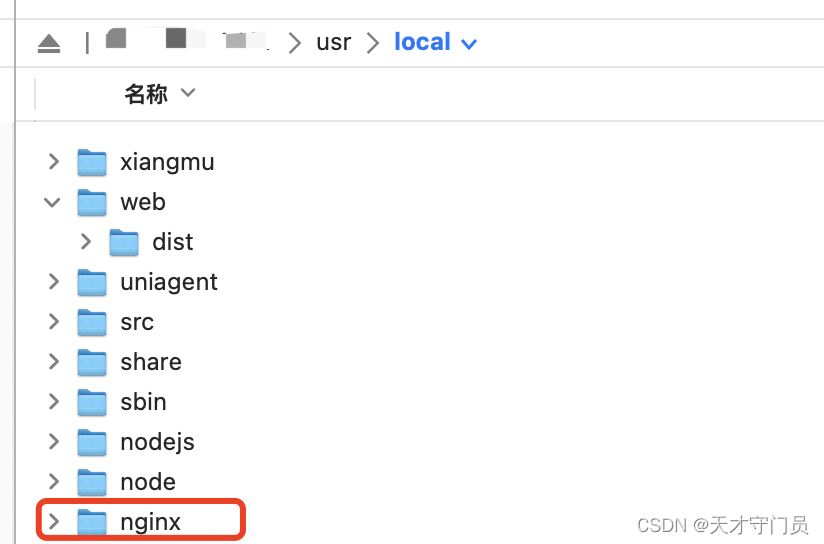Select the src folder icon
824x544 pixels.
(92, 322)
